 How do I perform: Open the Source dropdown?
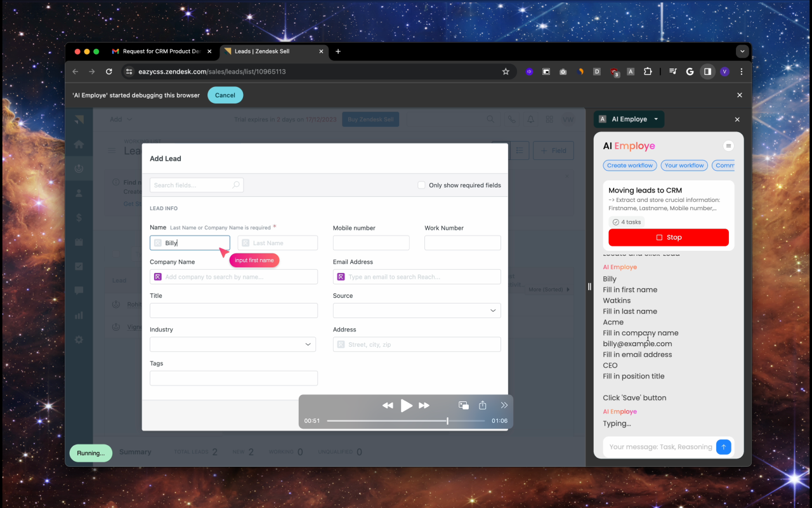[417, 311]
